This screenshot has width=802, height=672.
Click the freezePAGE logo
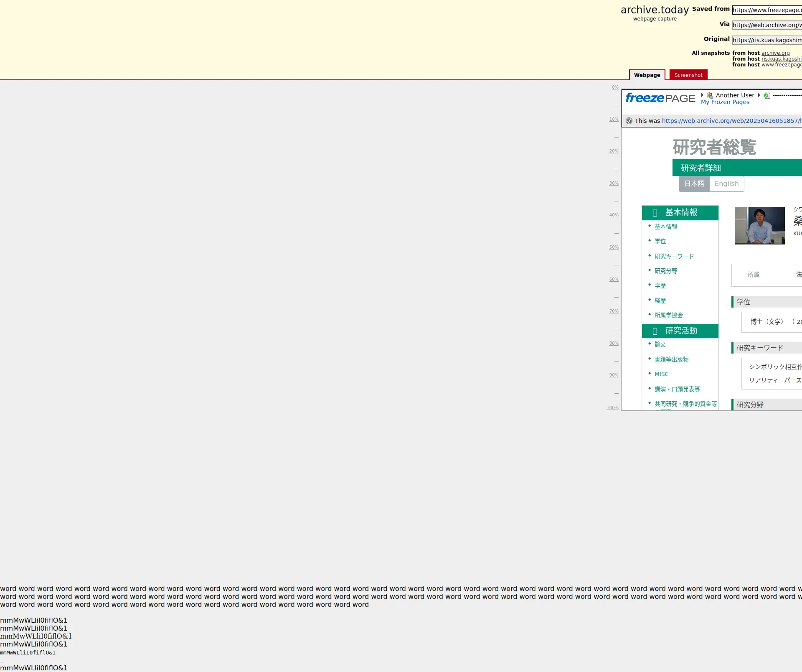(x=660, y=98)
